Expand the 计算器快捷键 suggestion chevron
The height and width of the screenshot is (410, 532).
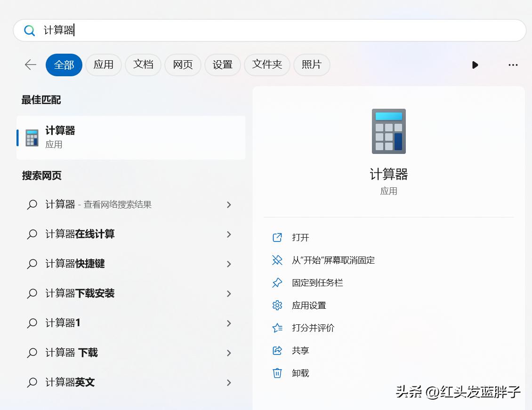(229, 264)
